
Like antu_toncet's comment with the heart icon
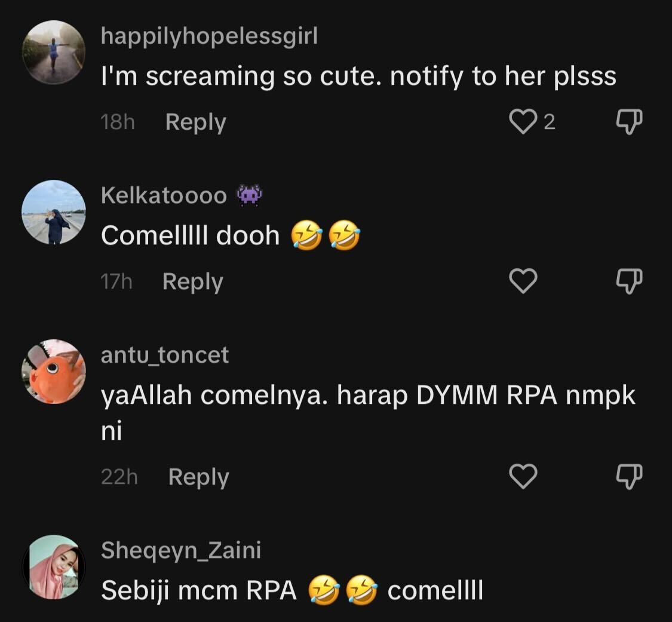pyautogui.click(x=523, y=476)
